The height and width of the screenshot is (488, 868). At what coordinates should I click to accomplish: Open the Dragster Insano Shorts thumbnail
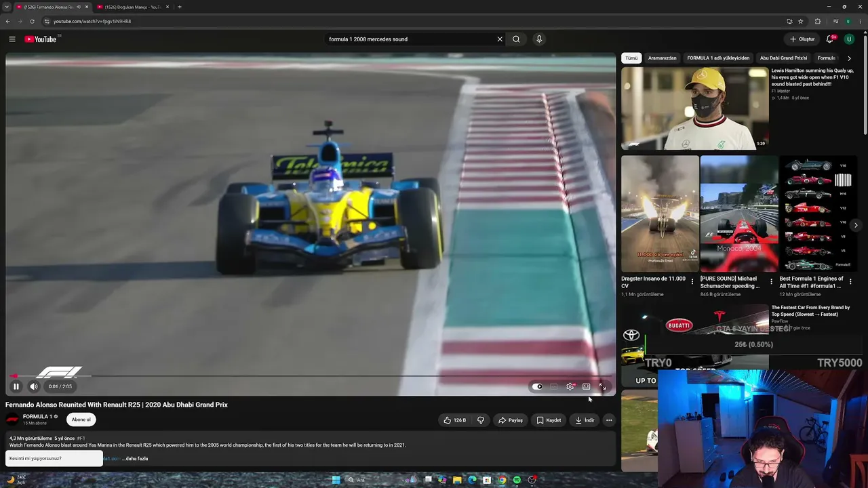coord(660,214)
